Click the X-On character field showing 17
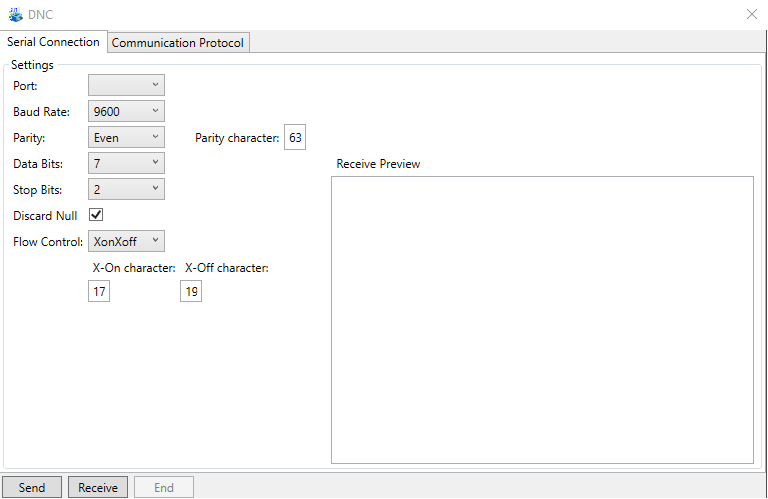 click(x=99, y=291)
